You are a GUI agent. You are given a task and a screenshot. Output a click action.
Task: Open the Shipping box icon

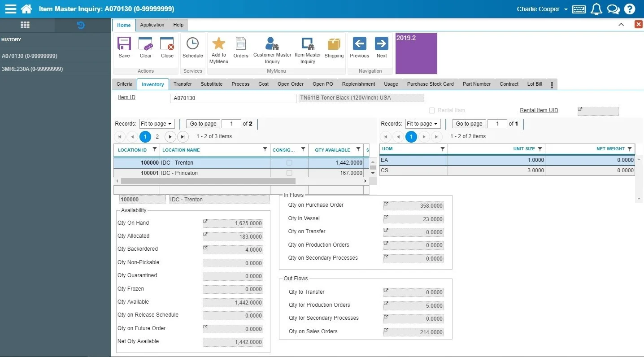tap(334, 44)
